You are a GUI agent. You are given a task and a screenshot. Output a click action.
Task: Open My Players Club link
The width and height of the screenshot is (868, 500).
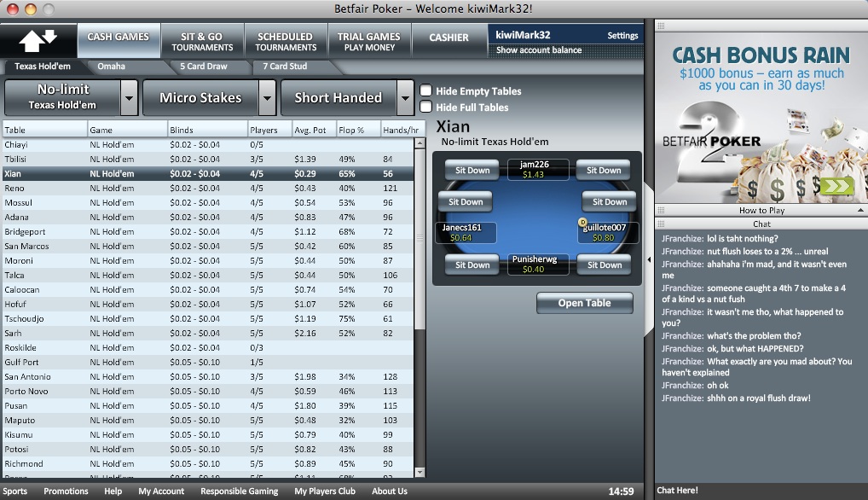(x=325, y=491)
